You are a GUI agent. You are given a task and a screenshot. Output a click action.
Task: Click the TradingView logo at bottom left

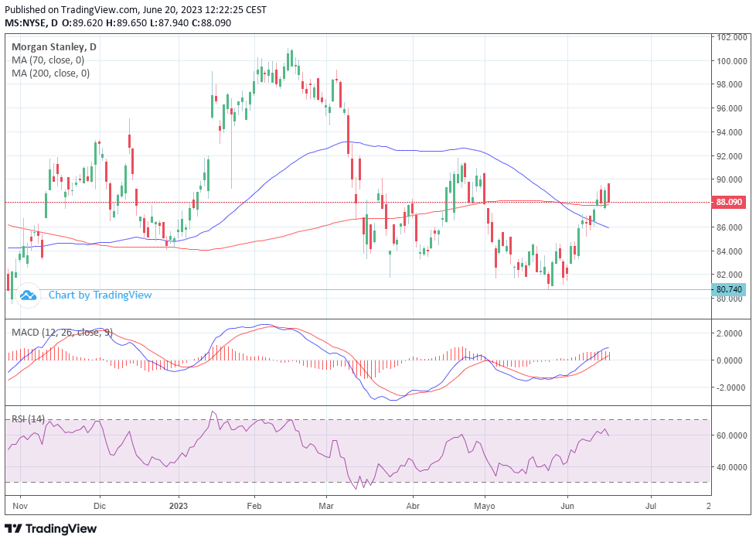tap(50, 528)
